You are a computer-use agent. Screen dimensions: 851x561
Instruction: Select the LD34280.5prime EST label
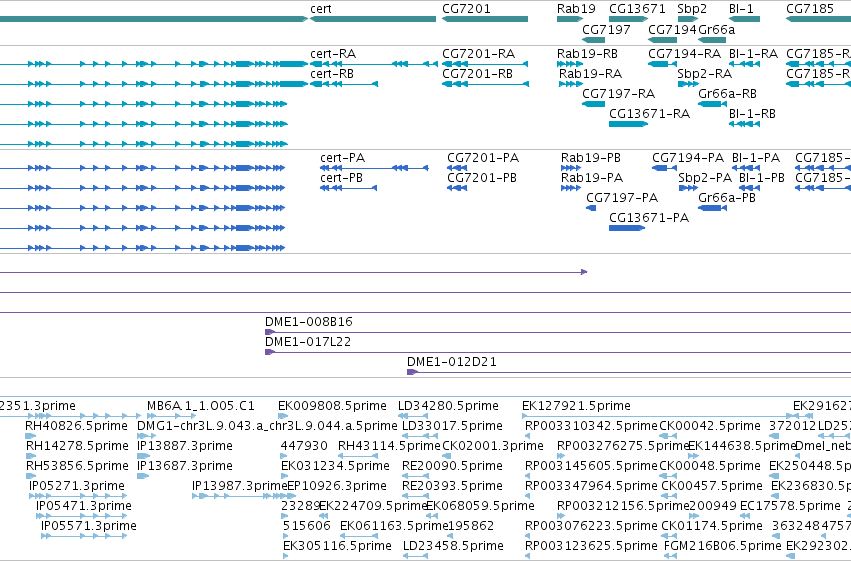click(x=448, y=406)
